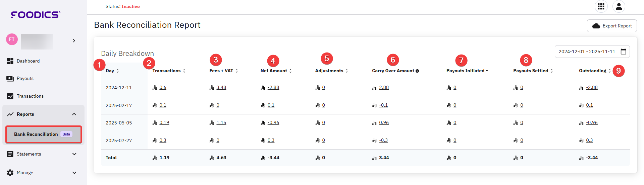
Task: Sort by Outstanding column
Action: coord(609,71)
